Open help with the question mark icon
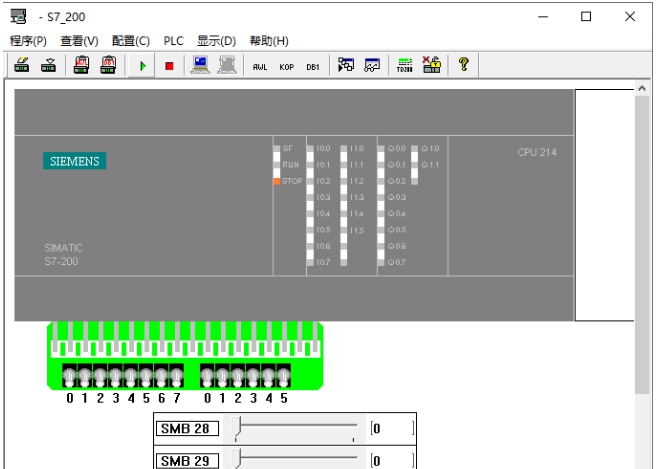Viewport: 656px width, 469px height. point(464,64)
